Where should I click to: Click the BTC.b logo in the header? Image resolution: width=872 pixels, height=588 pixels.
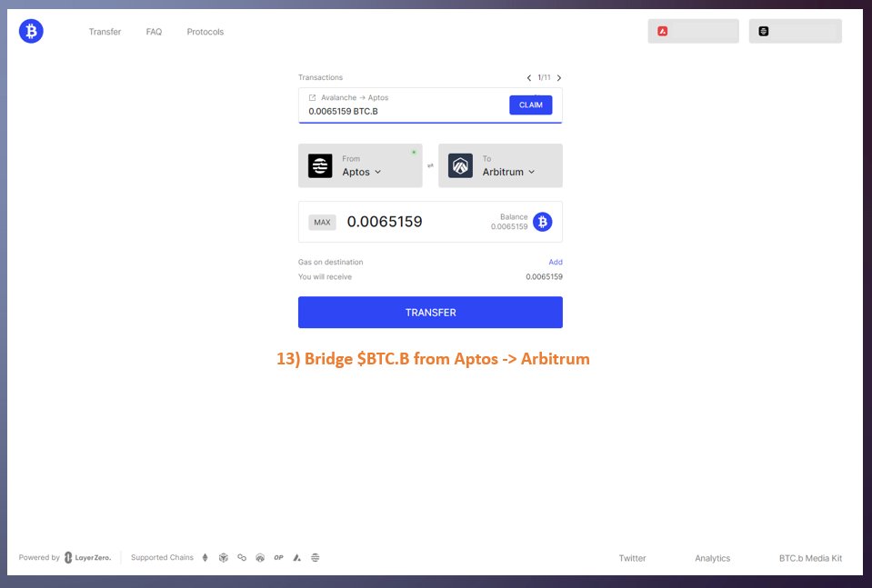pyautogui.click(x=31, y=31)
